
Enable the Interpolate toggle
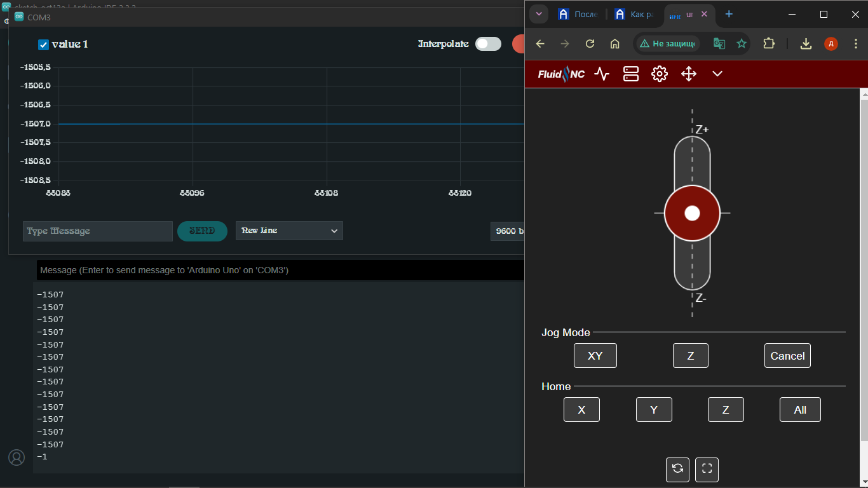pyautogui.click(x=488, y=44)
